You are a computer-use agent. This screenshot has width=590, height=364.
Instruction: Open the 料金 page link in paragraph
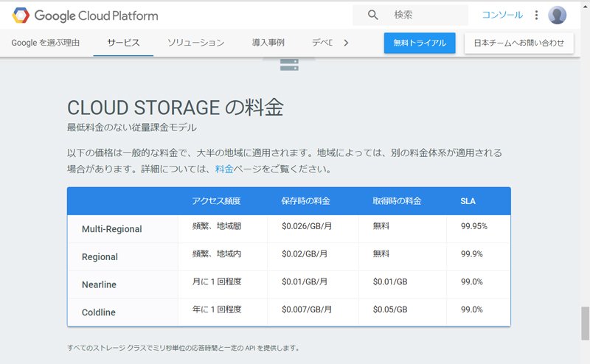(x=224, y=169)
